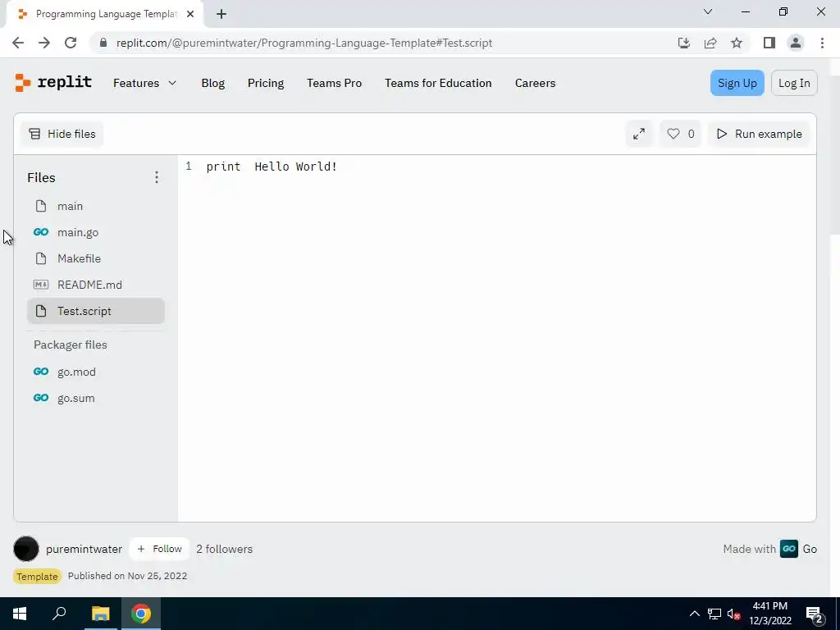Open the Chrome profile icon

pyautogui.click(x=796, y=43)
